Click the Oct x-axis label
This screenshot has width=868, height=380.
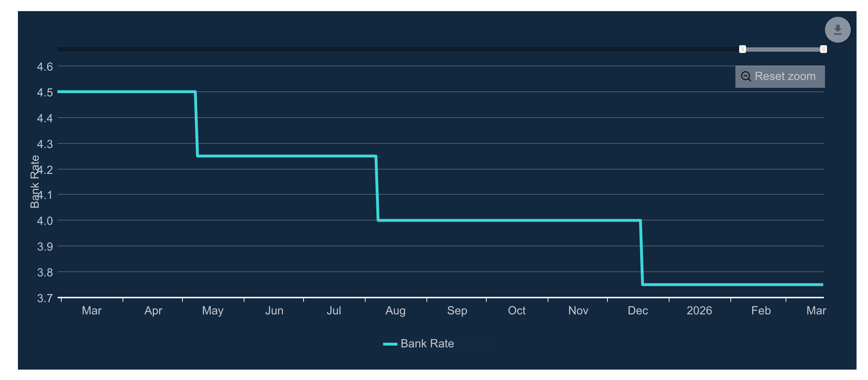516,310
